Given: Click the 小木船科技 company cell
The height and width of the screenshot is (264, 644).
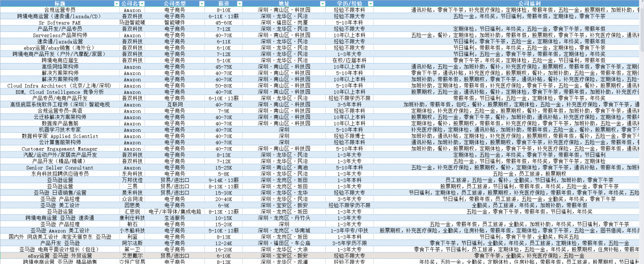Looking at the screenshot, I should point(132,231).
